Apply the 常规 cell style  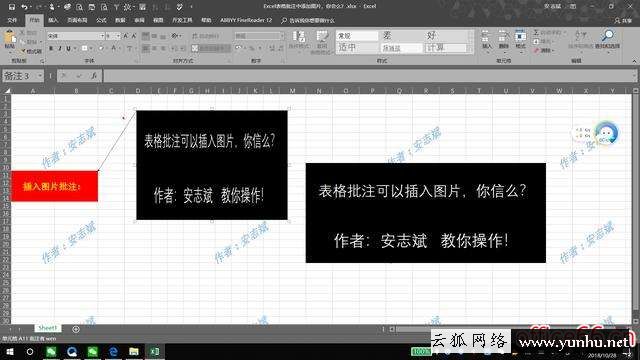[357, 36]
